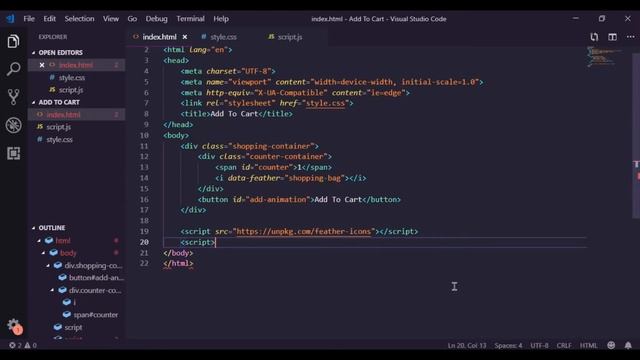Follow the unpkg.com feather-icons URL

click(x=304, y=231)
